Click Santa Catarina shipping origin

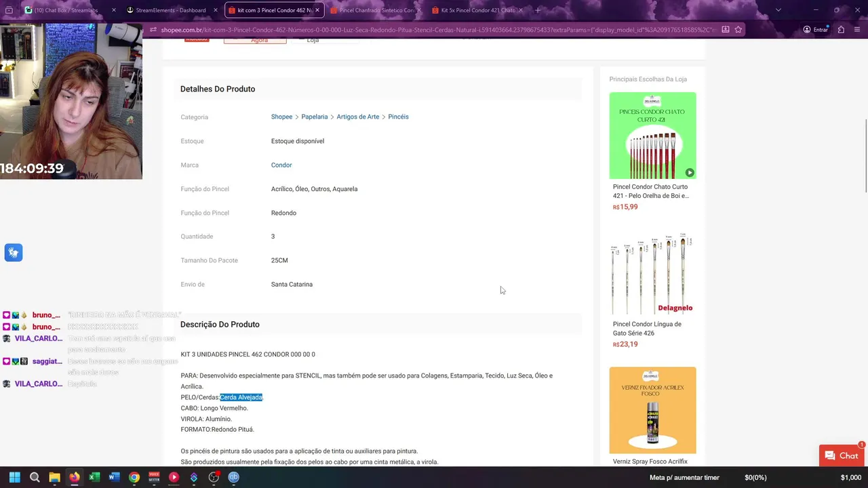pyautogui.click(x=292, y=284)
